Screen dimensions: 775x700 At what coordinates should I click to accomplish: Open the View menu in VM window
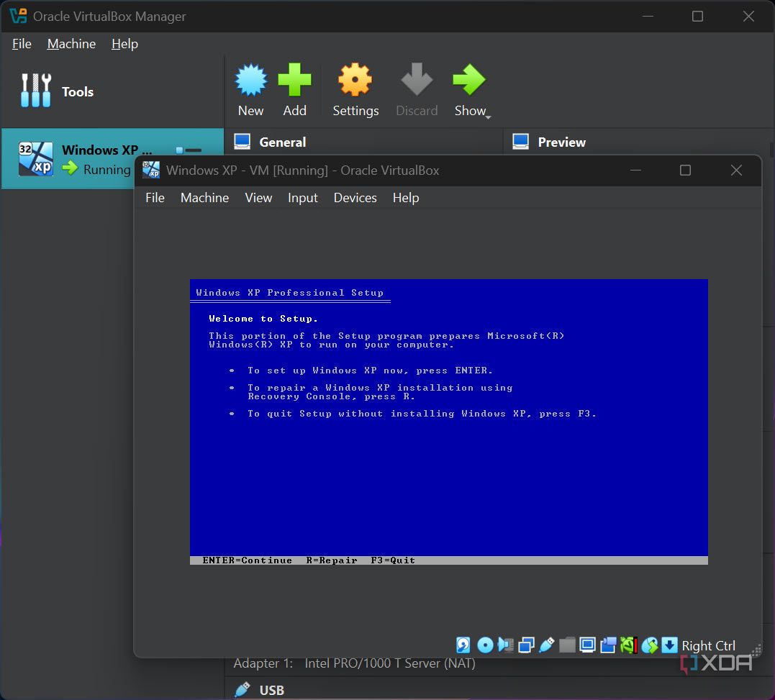tap(258, 198)
